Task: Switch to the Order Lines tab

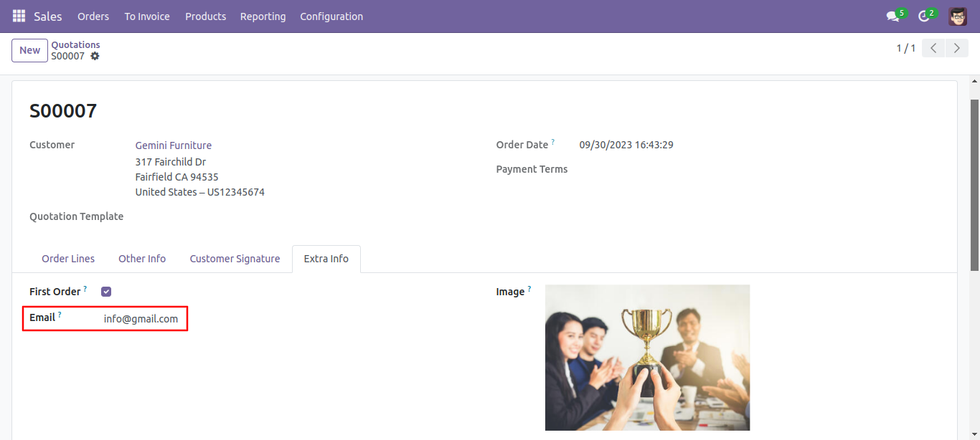Action: [x=68, y=259]
